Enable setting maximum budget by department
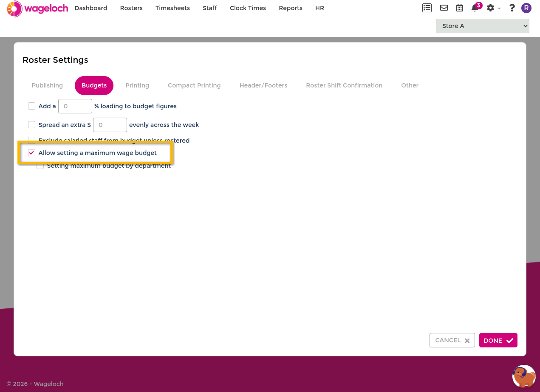 click(40, 166)
